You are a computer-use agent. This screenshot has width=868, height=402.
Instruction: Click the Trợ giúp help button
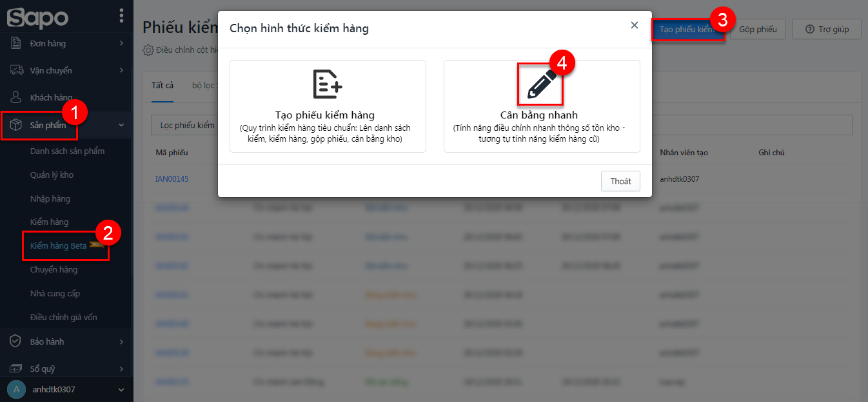[827, 29]
